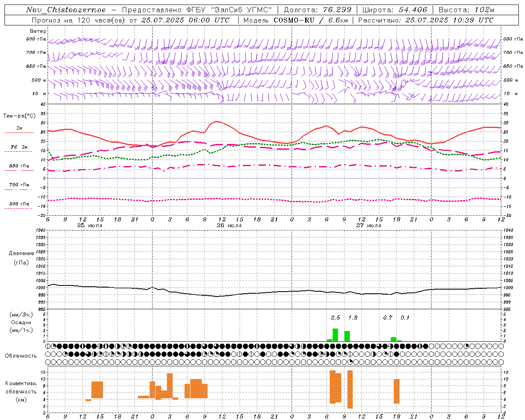Click the date label "26 июля"
The height and width of the screenshot is (420, 525).
click(229, 226)
